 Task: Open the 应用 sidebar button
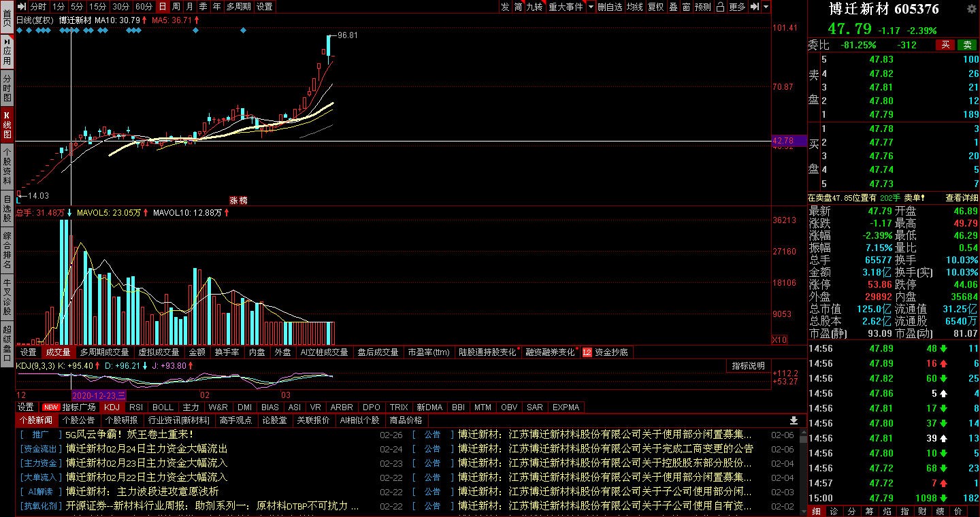click(x=7, y=51)
